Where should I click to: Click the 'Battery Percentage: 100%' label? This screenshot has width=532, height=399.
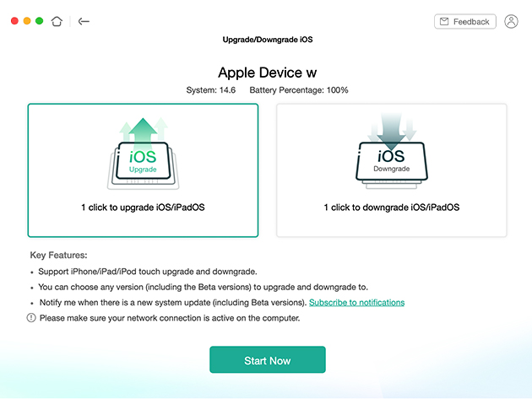click(299, 90)
